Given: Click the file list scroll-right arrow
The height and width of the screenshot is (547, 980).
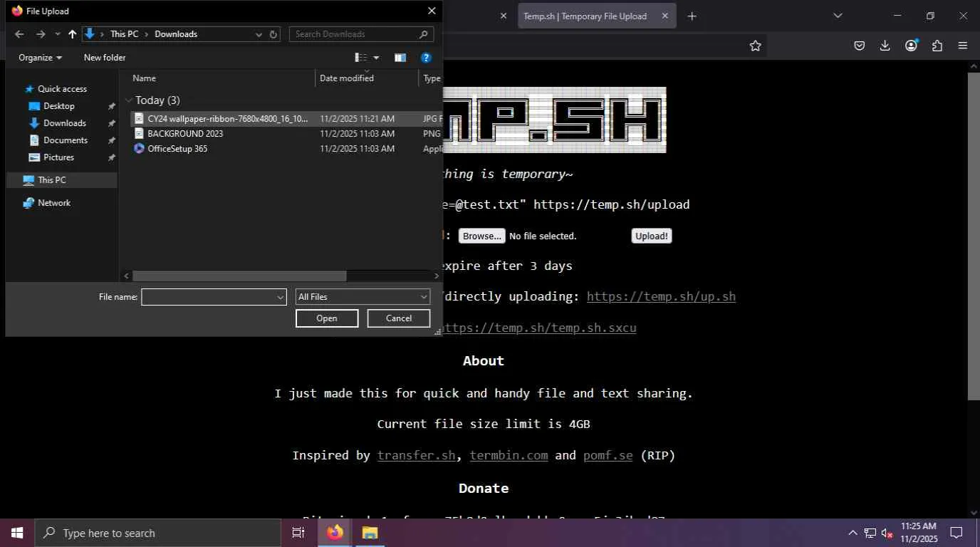Looking at the screenshot, I should click(x=437, y=276).
